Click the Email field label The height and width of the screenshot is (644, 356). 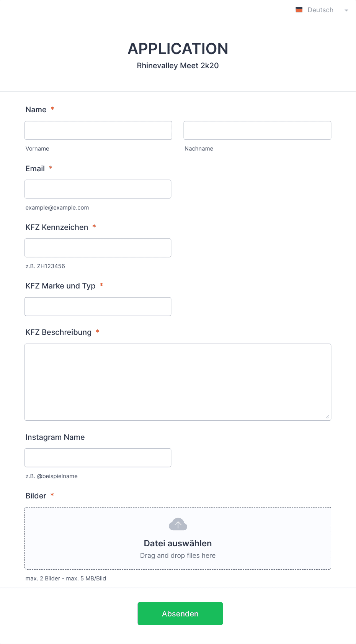(x=35, y=169)
